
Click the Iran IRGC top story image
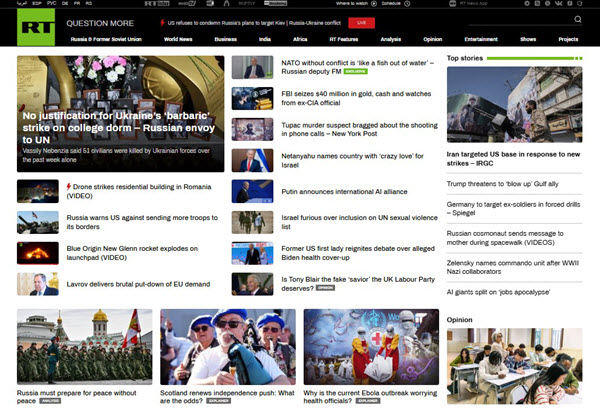point(514,104)
